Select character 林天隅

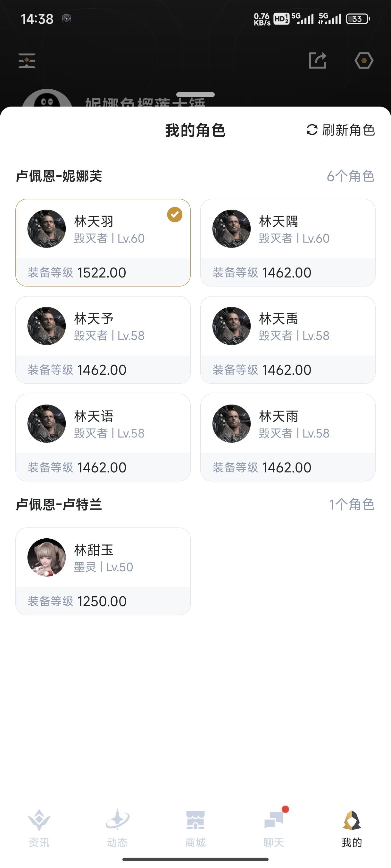(287, 242)
